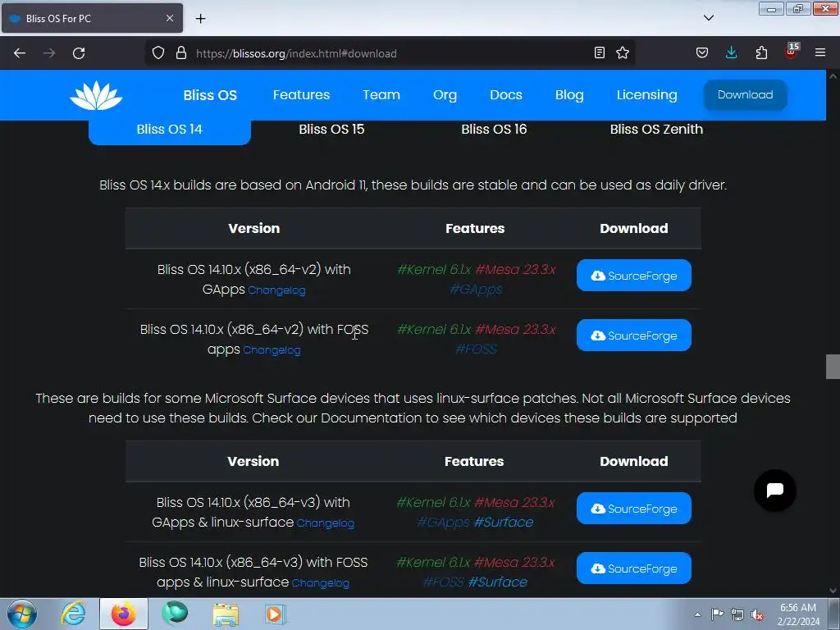Open Changelog for v2 GApps build
The image size is (840, 630).
[276, 290]
